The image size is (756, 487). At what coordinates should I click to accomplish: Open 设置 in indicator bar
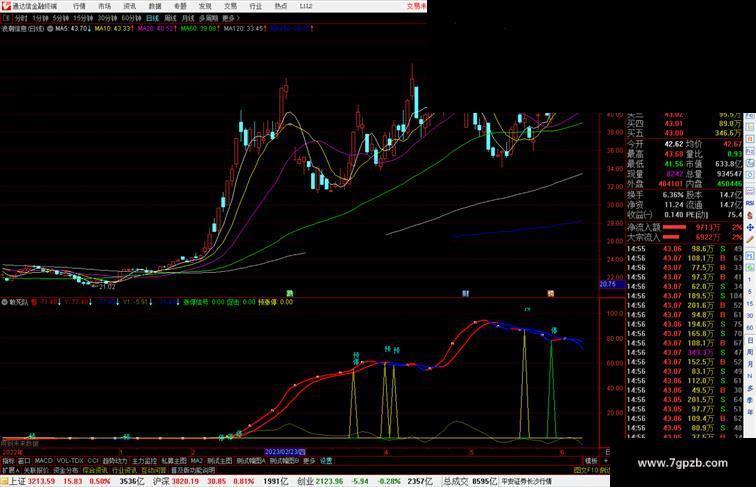[x=326, y=461]
